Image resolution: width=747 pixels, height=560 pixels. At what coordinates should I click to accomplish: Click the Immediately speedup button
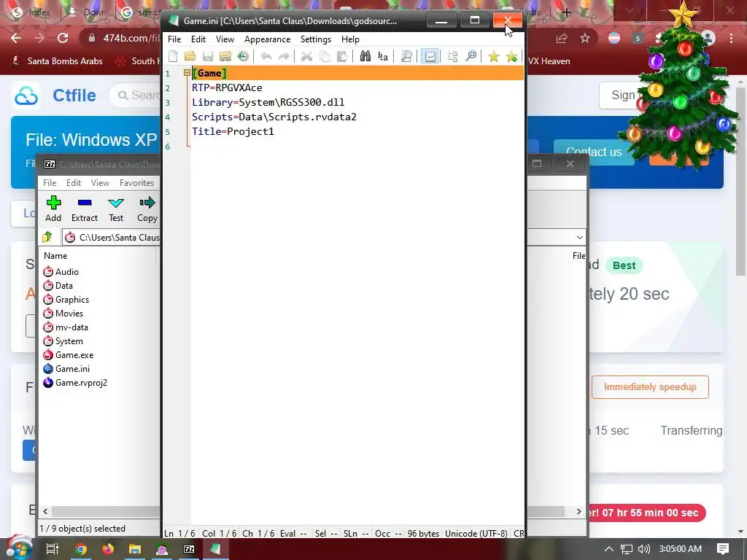click(x=650, y=386)
